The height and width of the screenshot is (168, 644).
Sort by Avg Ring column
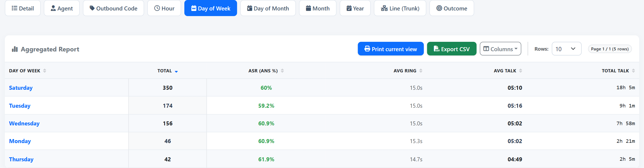[x=408, y=71]
